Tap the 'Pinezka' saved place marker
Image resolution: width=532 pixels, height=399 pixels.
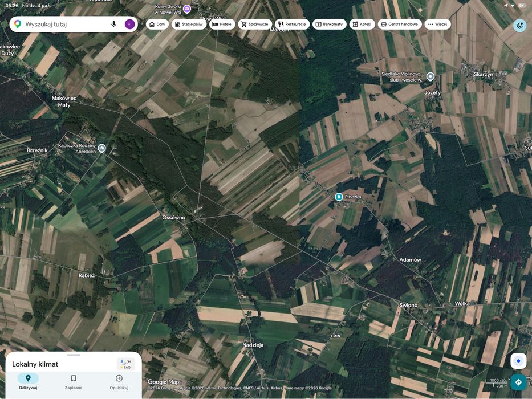pos(339,197)
